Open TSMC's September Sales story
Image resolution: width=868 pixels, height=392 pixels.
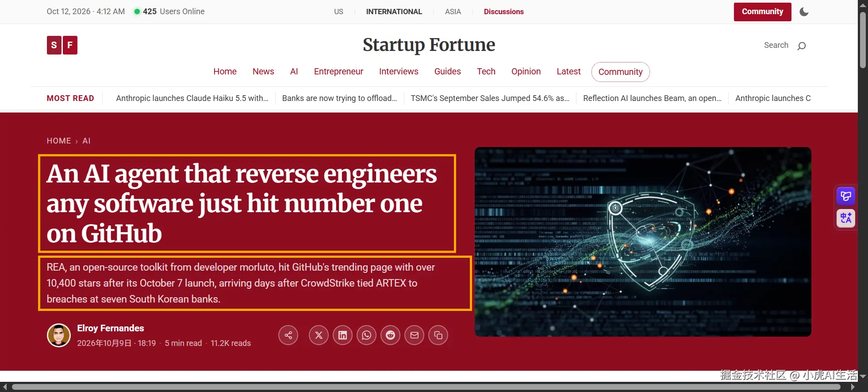[490, 98]
